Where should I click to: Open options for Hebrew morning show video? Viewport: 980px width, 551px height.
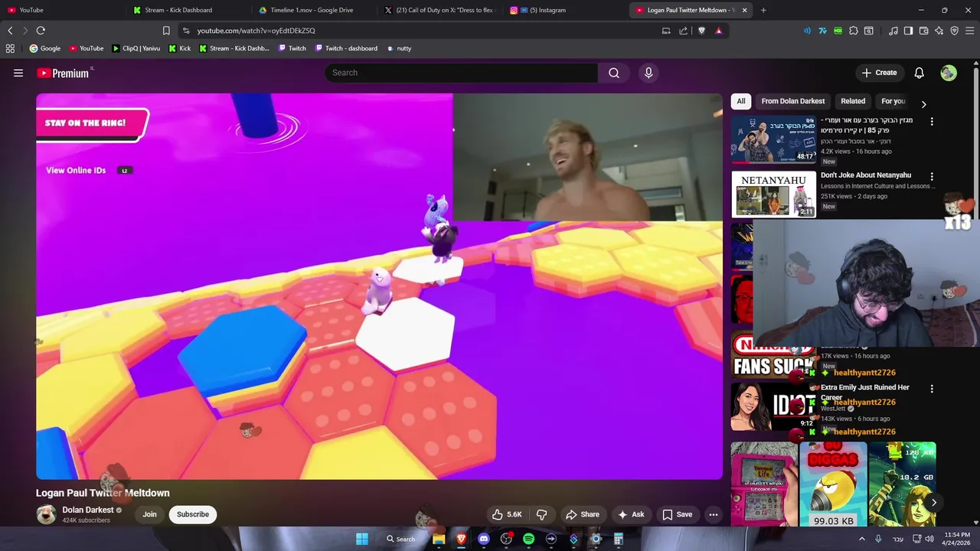[x=932, y=122]
